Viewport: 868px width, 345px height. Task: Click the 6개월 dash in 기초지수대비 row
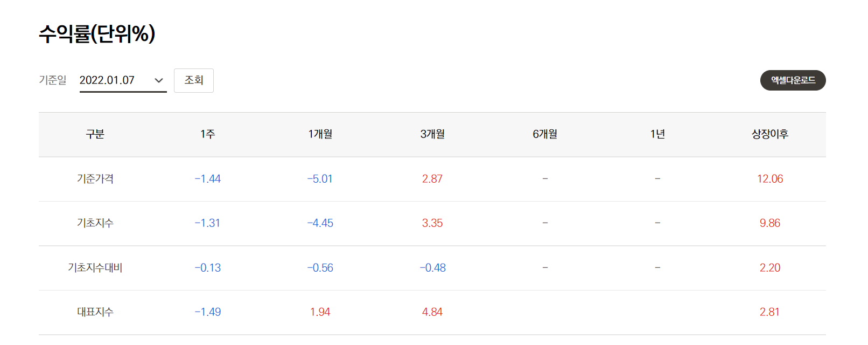pyautogui.click(x=545, y=267)
